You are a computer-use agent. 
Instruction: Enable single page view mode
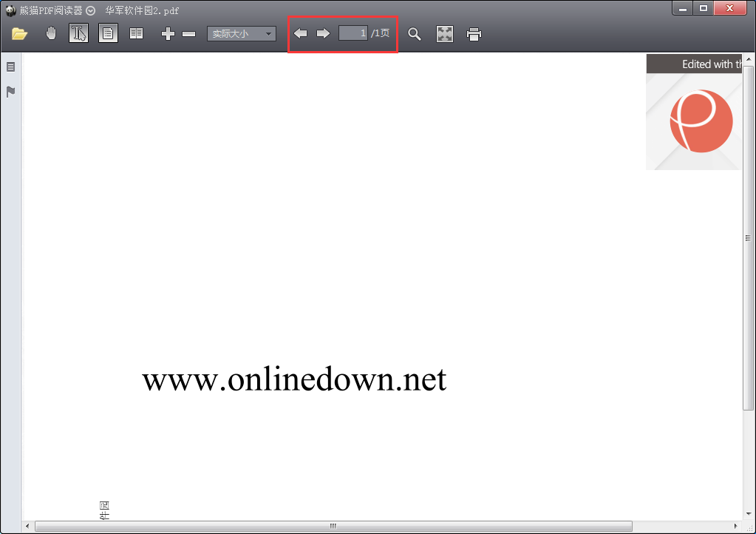[x=108, y=33]
